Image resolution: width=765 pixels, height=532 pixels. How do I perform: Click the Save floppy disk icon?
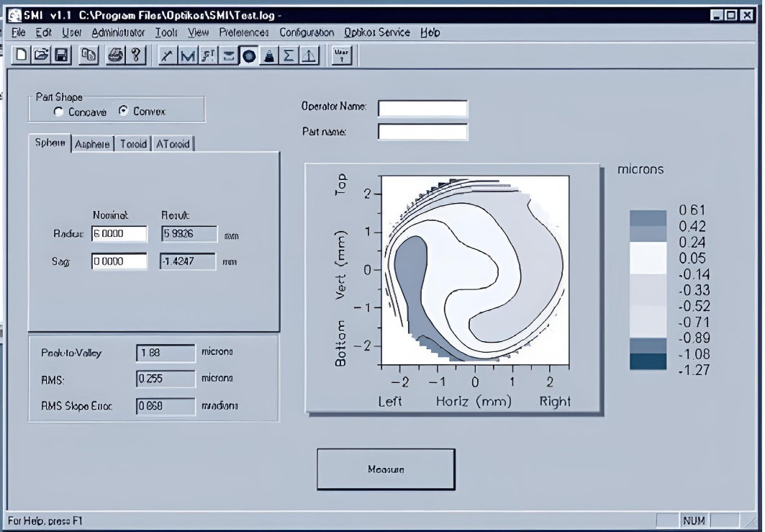point(61,55)
